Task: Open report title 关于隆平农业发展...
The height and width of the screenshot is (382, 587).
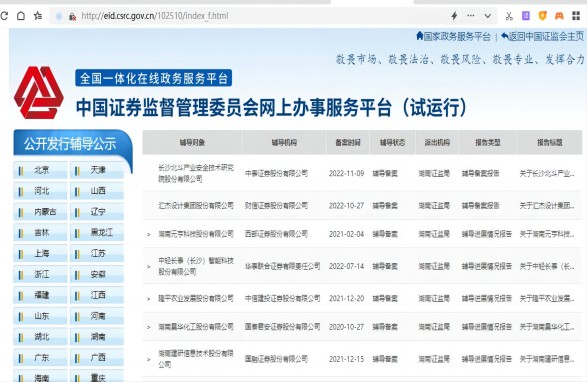Action: tap(547, 298)
